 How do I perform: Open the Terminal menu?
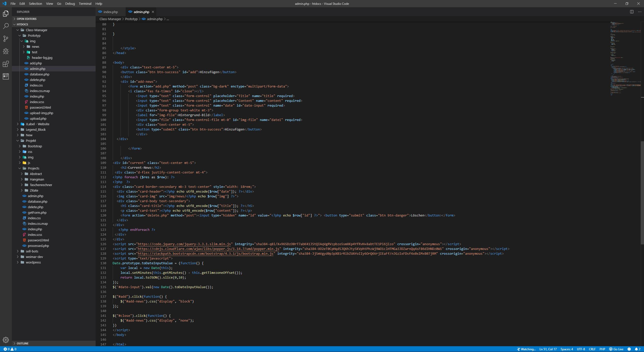(x=85, y=4)
